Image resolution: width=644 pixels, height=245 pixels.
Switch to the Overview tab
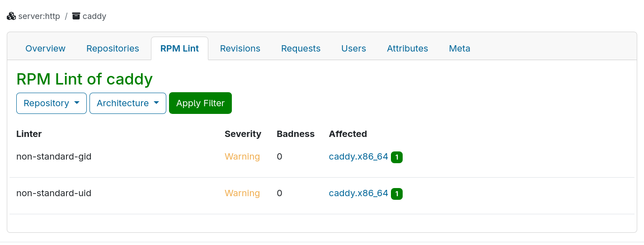45,48
